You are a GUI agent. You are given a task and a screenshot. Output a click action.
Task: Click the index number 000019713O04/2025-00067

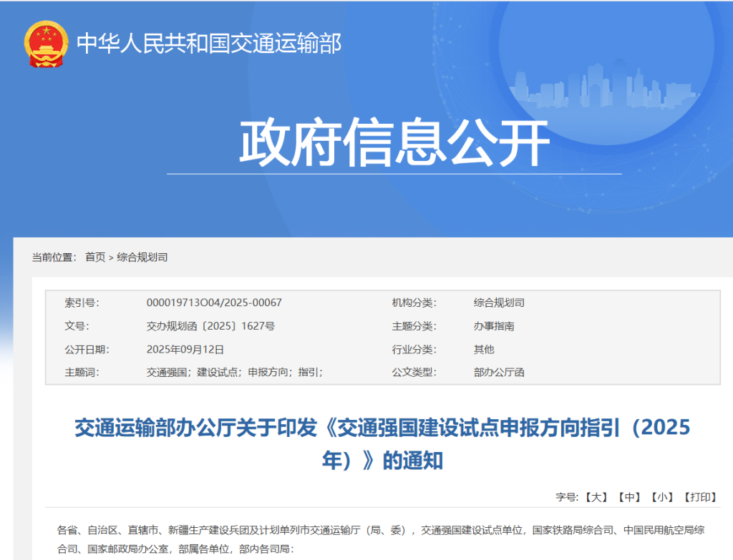(x=214, y=303)
